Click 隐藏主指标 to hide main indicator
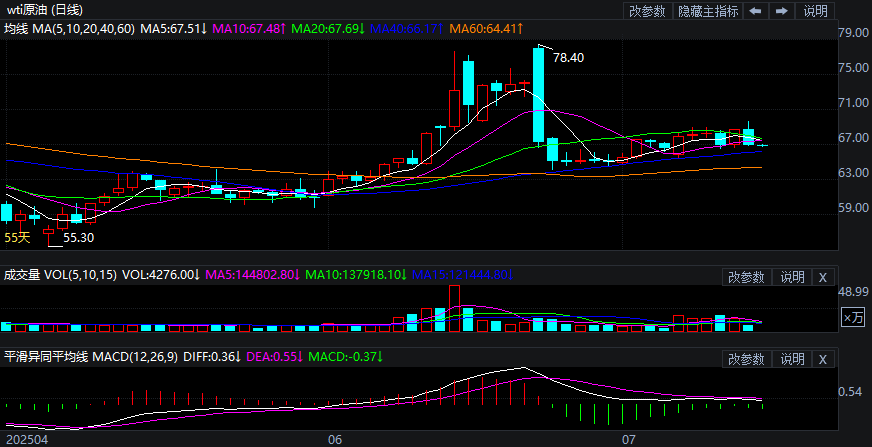Screen dimensions: 872x447 [x=707, y=11]
